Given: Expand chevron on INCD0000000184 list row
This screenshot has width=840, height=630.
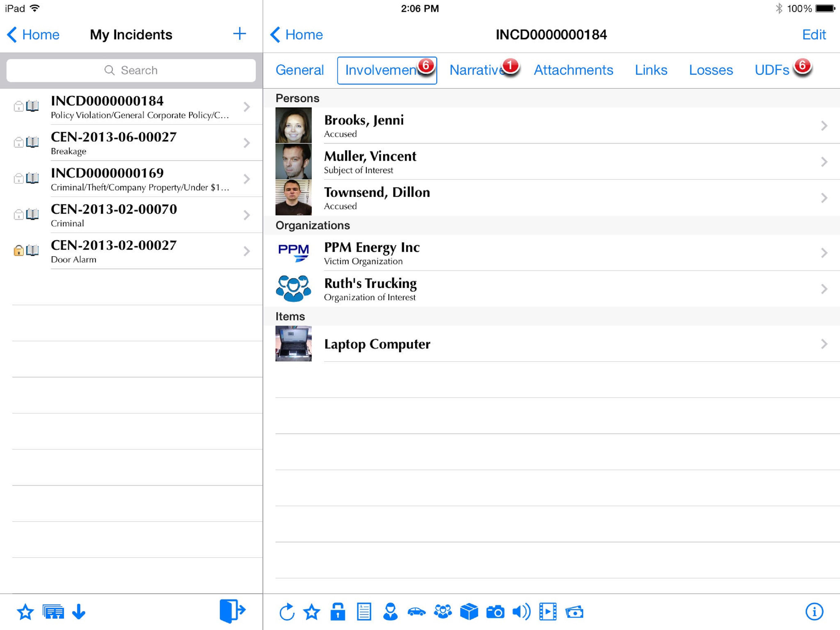Looking at the screenshot, I should (247, 107).
